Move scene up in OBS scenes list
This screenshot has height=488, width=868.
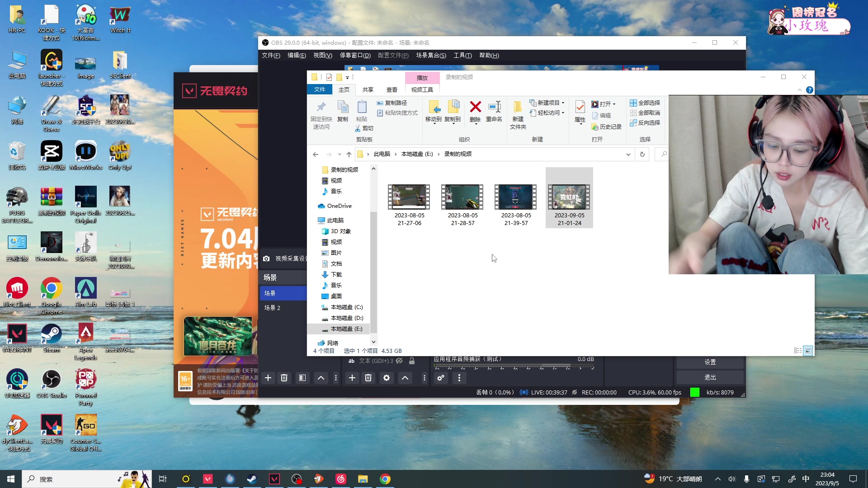click(x=321, y=378)
